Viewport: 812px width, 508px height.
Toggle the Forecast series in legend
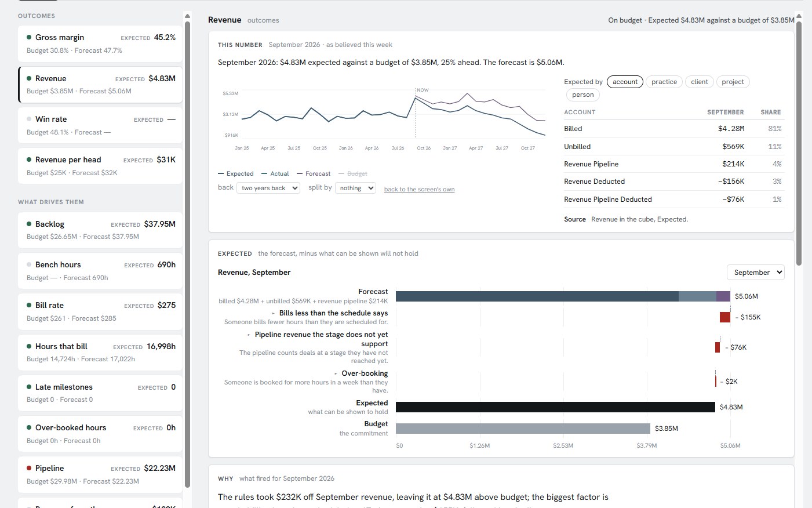pos(314,173)
